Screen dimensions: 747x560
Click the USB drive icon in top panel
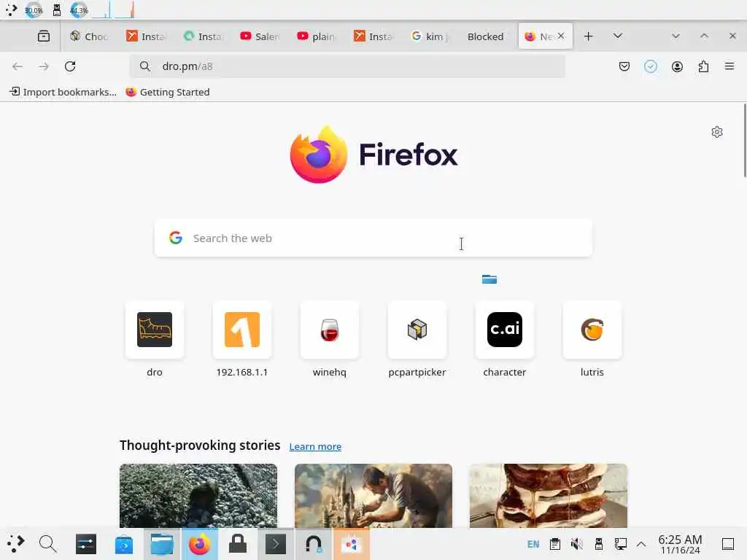pyautogui.click(x=57, y=10)
